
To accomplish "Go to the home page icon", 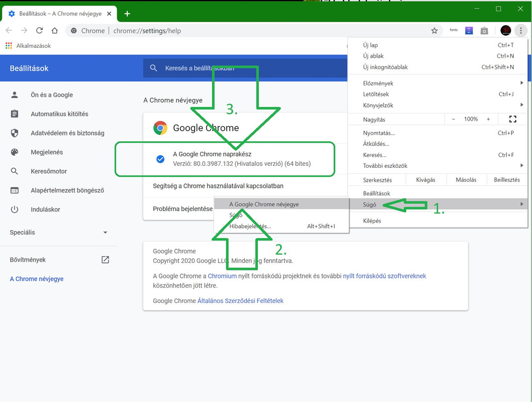I will click(55, 31).
